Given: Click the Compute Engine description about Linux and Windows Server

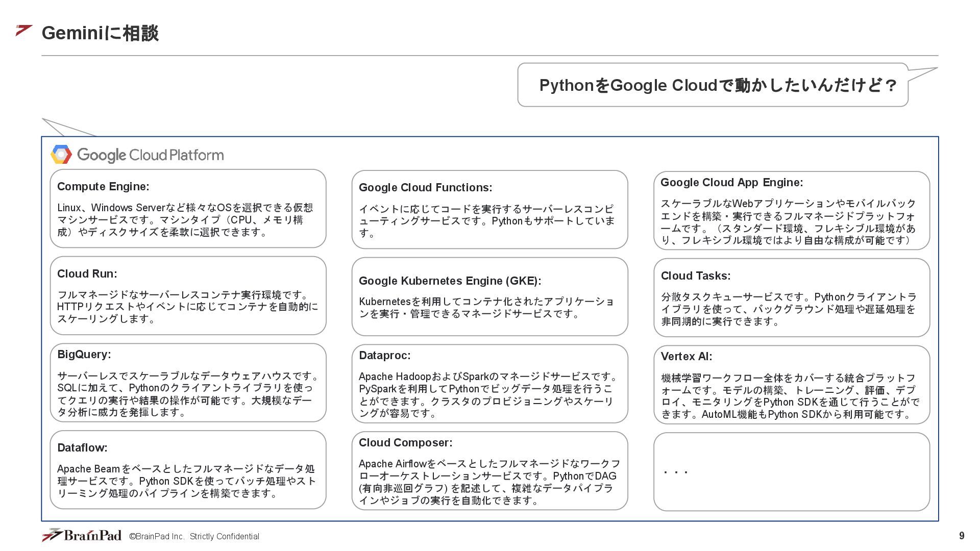Looking at the screenshot, I should (185, 220).
